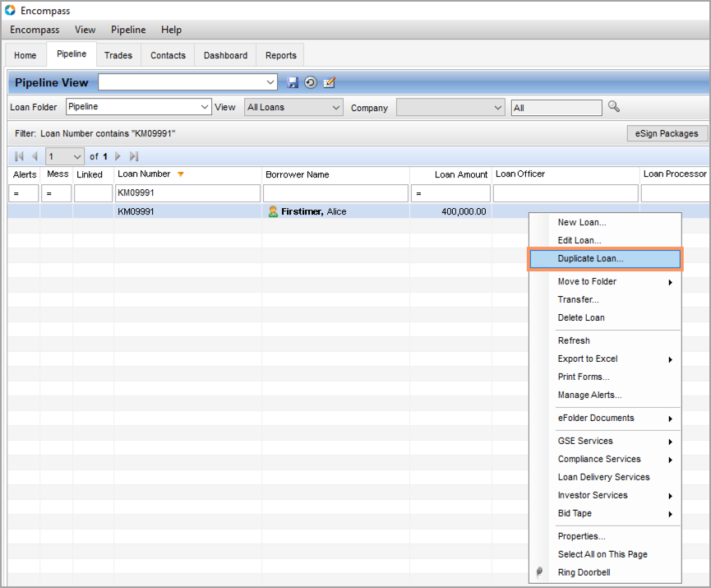
Task: Click loan number KM09991 in results row
Action: click(x=136, y=211)
